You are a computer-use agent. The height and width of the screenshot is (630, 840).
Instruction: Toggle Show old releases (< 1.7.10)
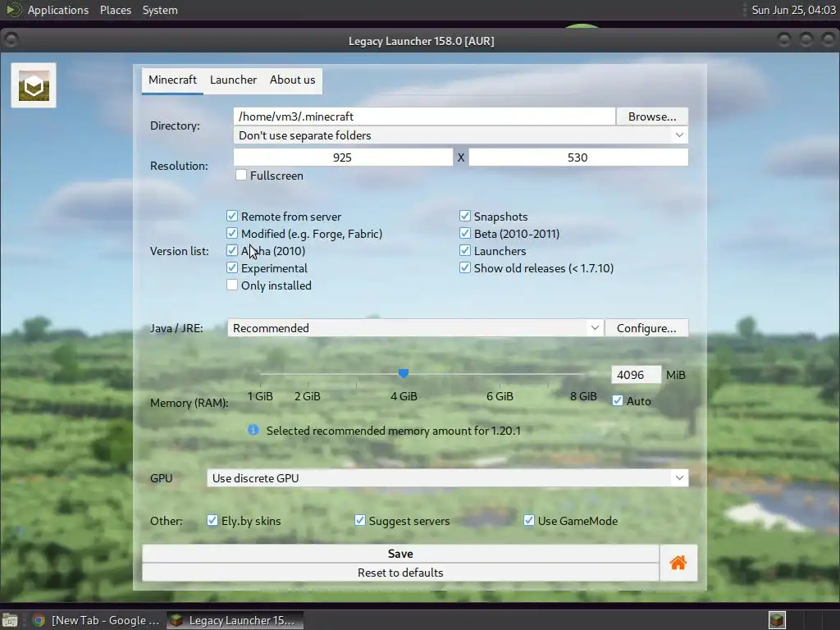point(465,267)
